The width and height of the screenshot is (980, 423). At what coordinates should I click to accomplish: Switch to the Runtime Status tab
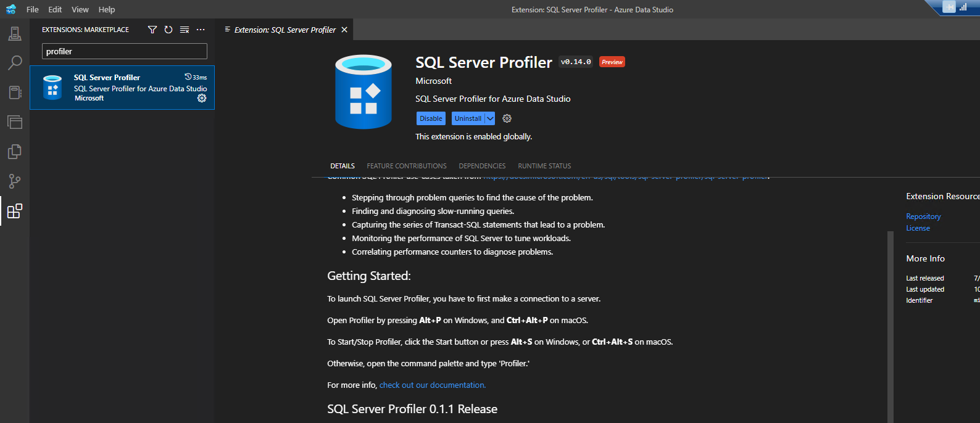[x=544, y=166]
